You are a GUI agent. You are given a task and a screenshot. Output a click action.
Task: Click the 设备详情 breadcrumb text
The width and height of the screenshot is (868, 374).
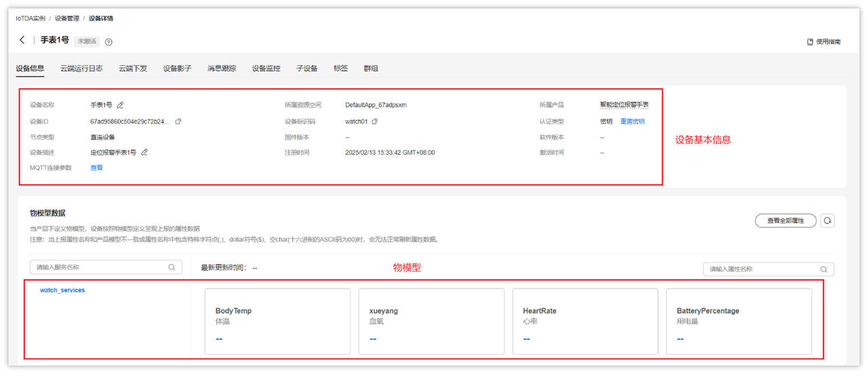point(101,18)
